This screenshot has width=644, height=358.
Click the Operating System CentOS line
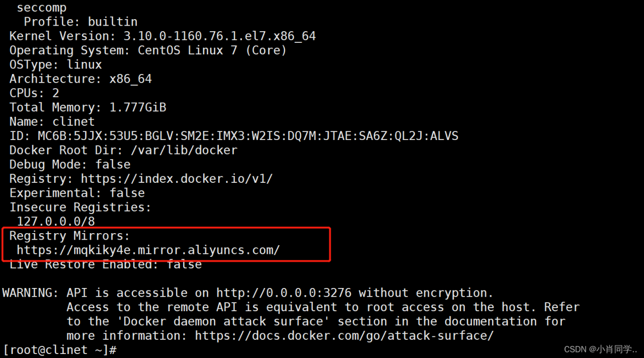tap(148, 50)
